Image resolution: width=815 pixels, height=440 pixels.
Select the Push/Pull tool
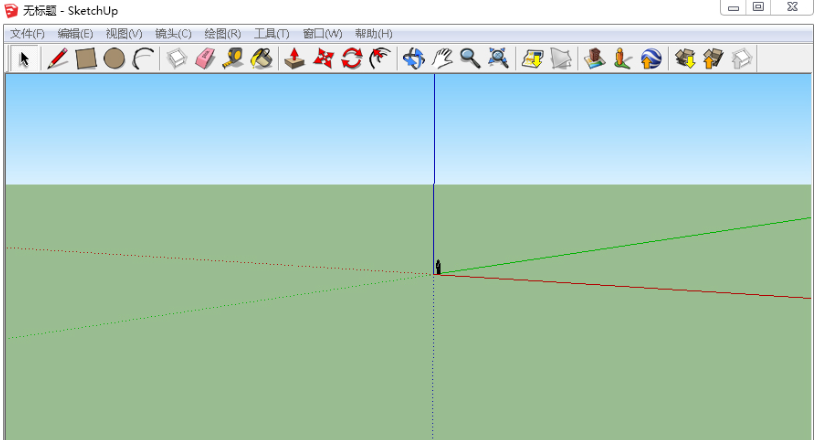coord(295,58)
